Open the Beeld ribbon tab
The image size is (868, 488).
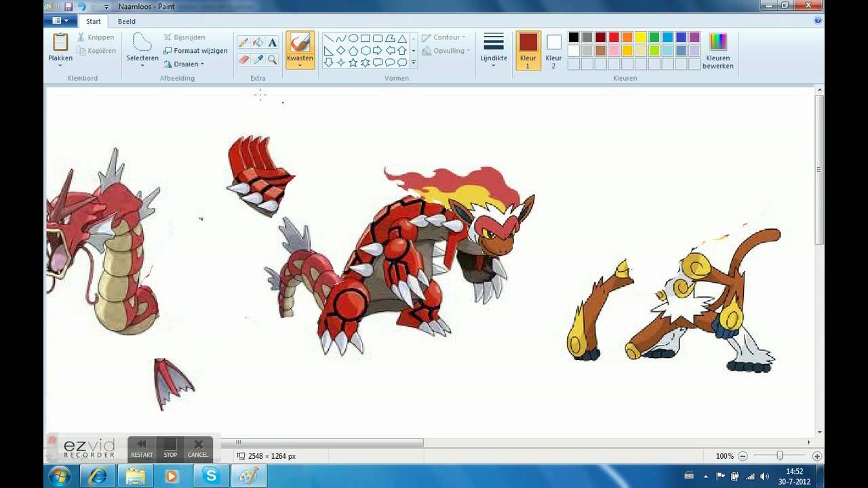tap(127, 21)
